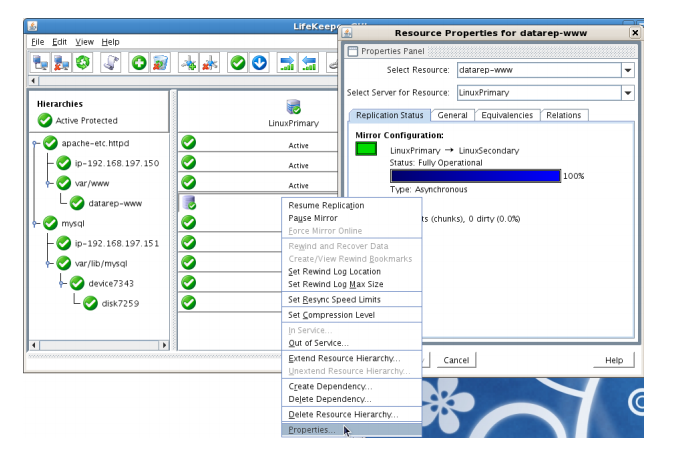Click the Hierarchies pane right scroll arrow

pyautogui.click(x=164, y=345)
